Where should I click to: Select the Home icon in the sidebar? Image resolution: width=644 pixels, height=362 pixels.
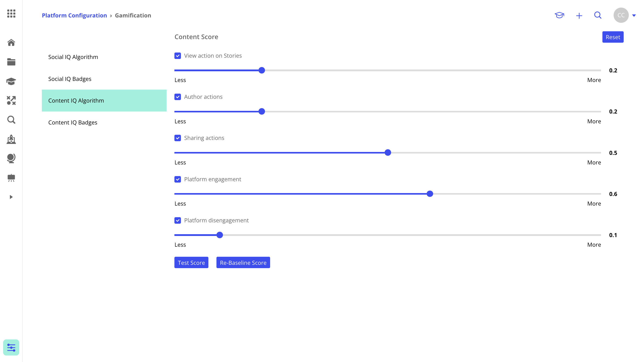pos(11,43)
